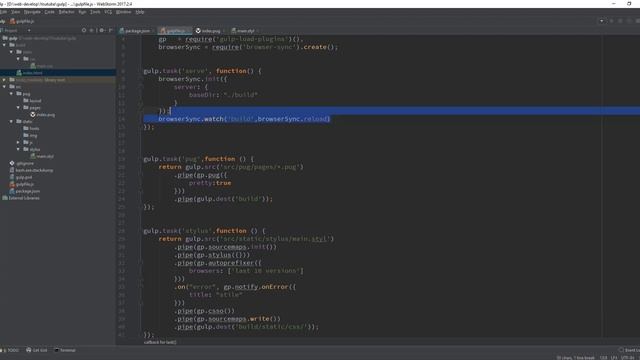This screenshot has width=640, height=360.
Task: Click the LF line separator in status bar
Action: click(614, 358)
